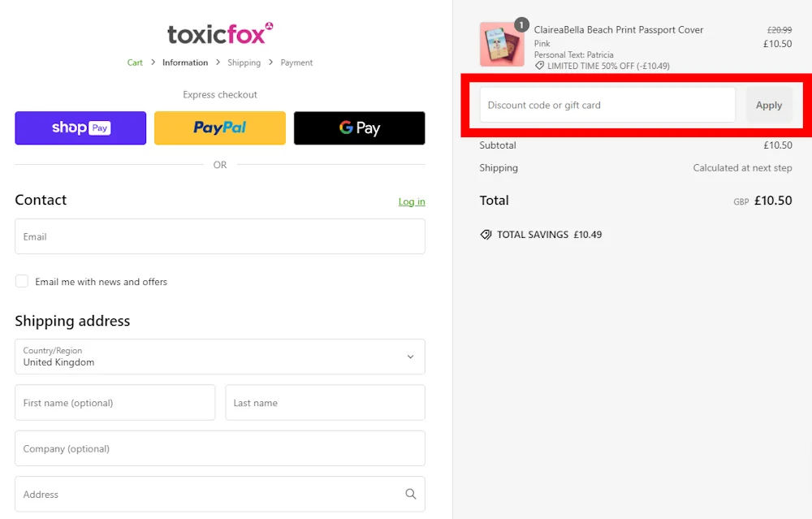Open the passport cover product thumbnail
812x519 pixels.
502,44
